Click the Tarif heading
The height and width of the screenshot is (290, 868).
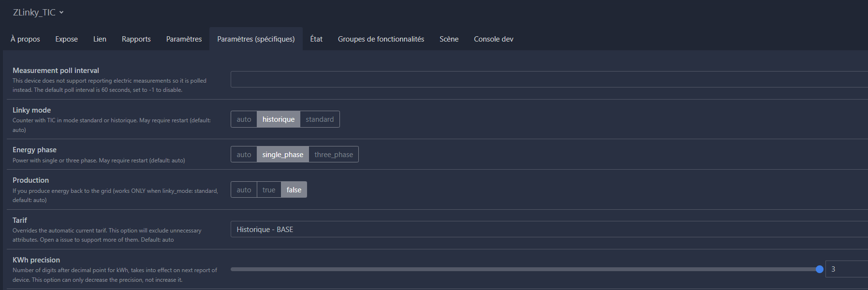(x=20, y=220)
